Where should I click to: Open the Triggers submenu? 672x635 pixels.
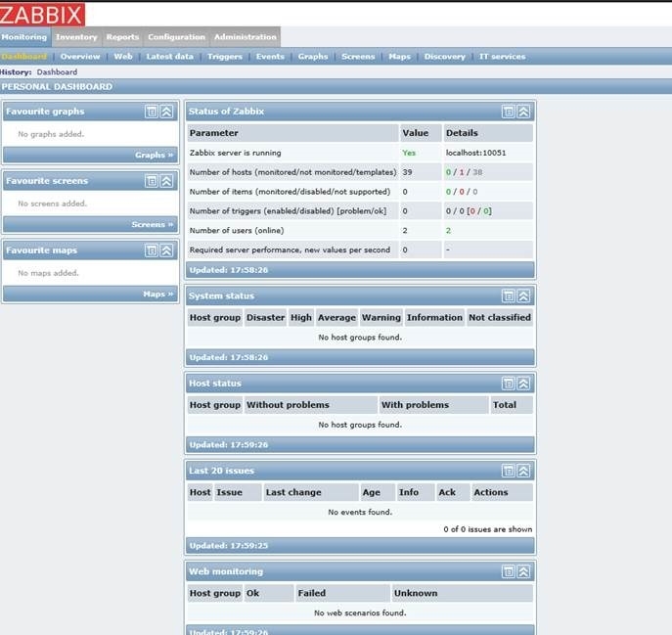225,57
